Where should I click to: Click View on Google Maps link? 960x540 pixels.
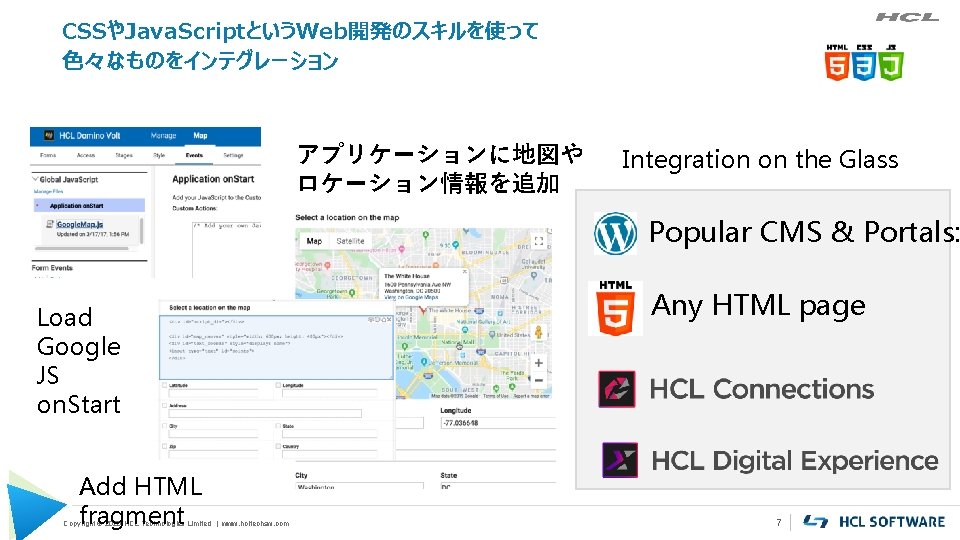tap(411, 297)
